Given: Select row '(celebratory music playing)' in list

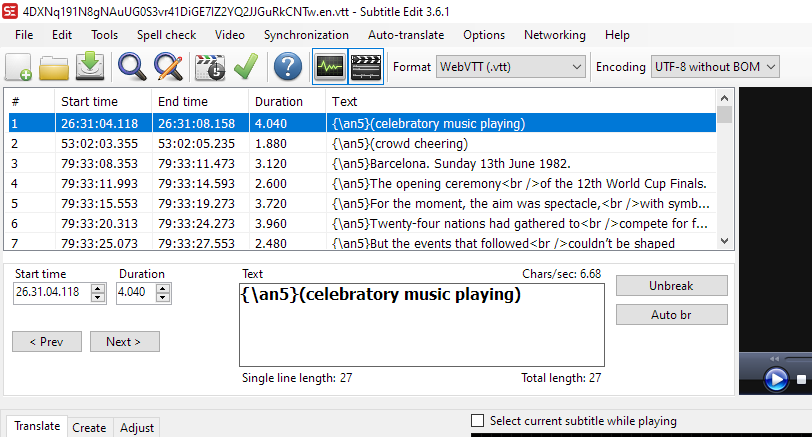Looking at the screenshot, I should (x=362, y=123).
